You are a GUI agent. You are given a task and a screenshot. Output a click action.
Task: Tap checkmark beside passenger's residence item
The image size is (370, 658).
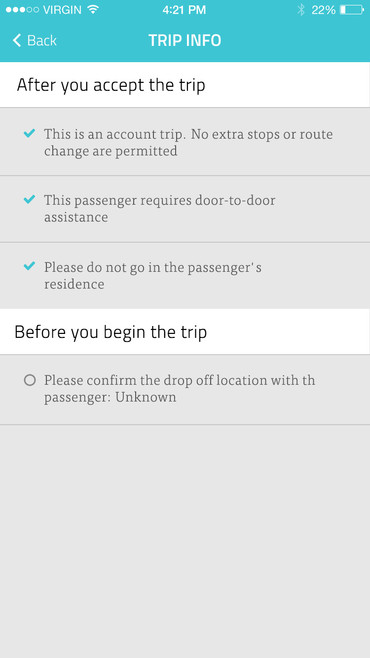coord(29,266)
